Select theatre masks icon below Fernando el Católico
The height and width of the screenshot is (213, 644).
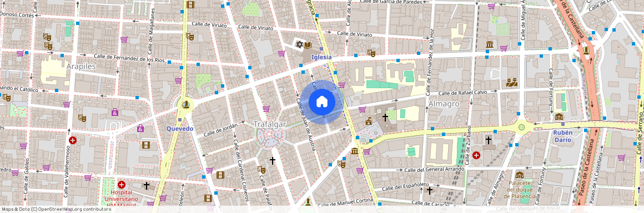pos(6,97)
